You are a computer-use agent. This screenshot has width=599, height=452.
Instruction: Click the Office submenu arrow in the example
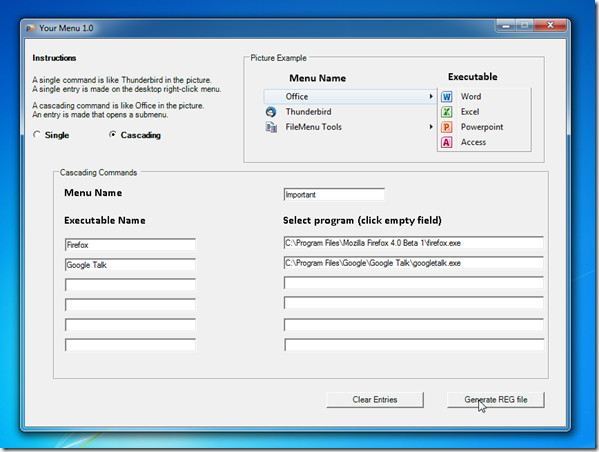[431, 96]
